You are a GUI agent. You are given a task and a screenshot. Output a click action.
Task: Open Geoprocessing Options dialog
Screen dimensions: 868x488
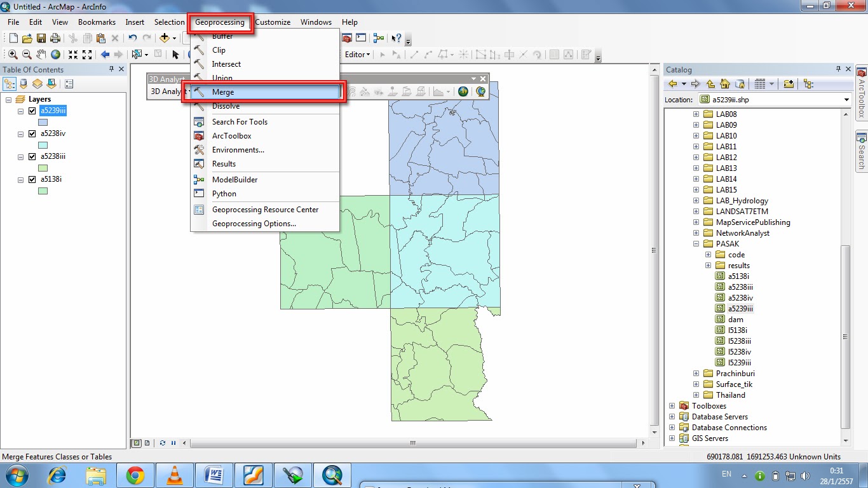254,224
